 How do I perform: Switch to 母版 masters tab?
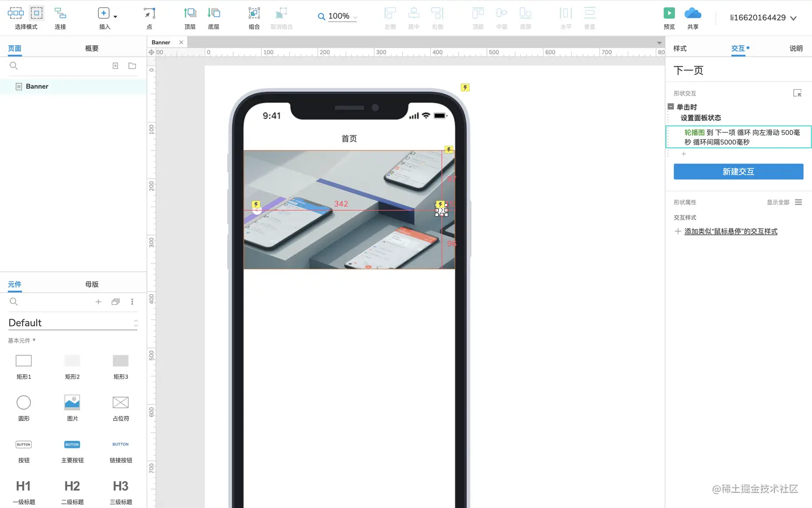92,284
